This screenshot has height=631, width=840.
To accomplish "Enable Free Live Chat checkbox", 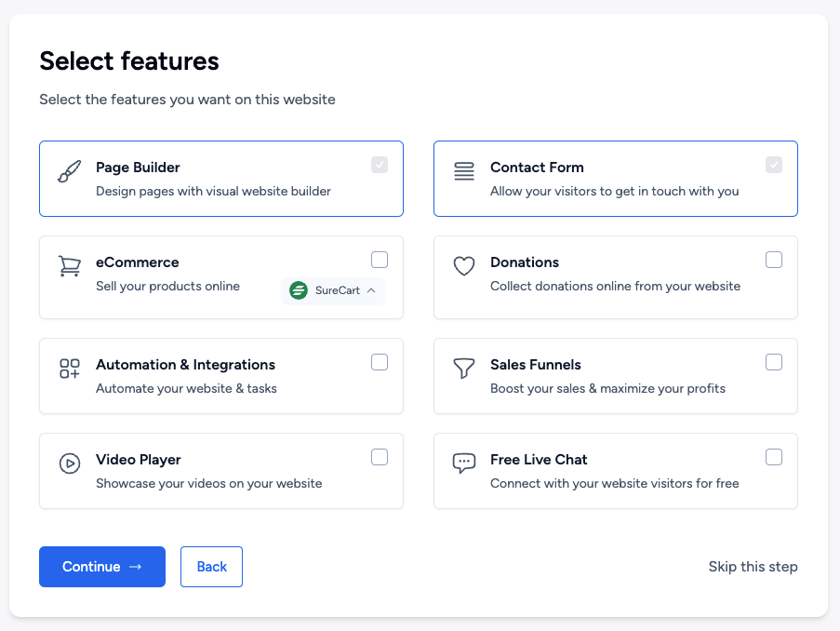I will pos(773,457).
